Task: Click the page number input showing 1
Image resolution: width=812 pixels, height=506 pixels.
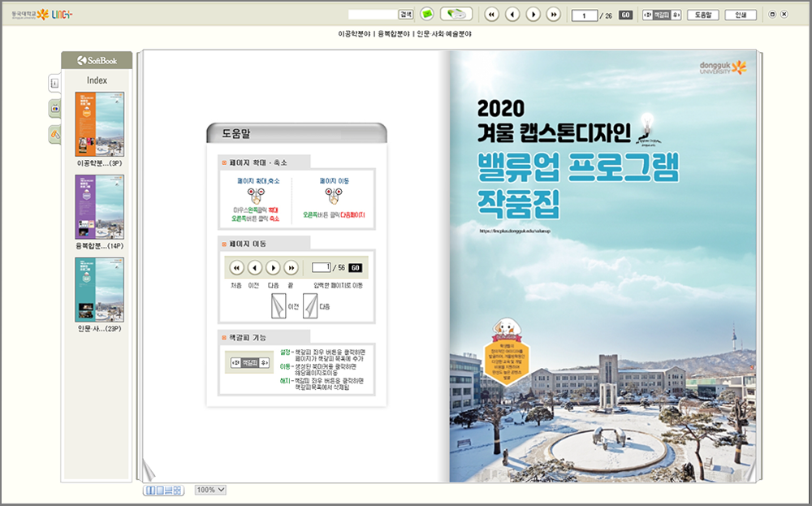Action: click(585, 15)
